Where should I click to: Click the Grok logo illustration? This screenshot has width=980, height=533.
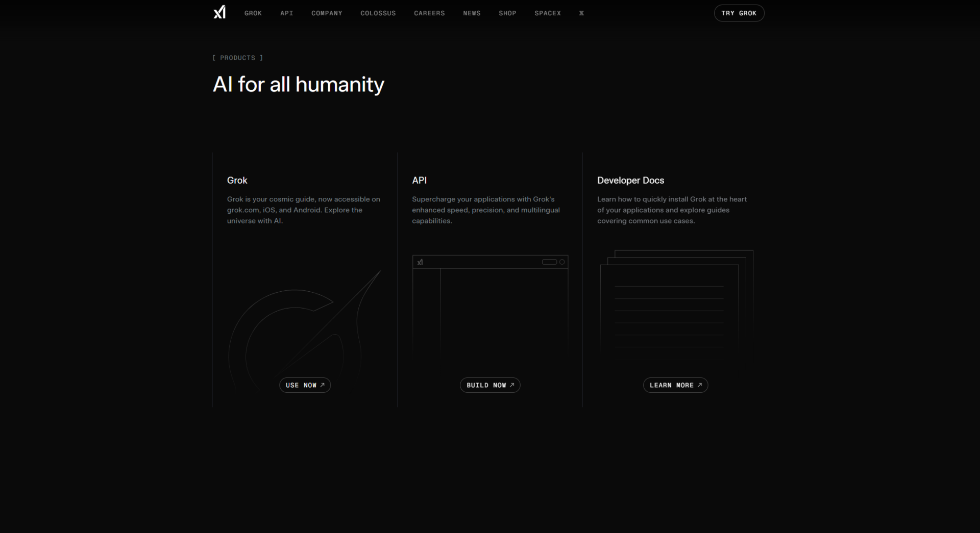tap(305, 332)
